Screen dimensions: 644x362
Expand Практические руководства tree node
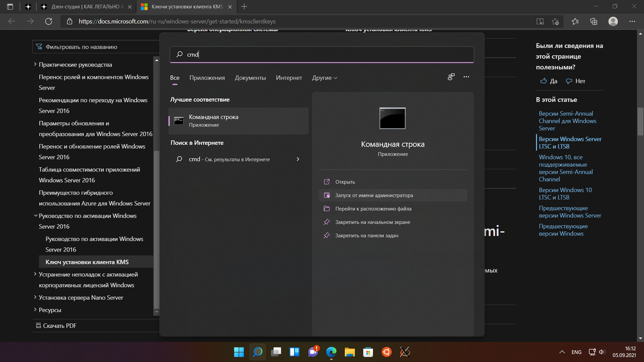pos(35,64)
